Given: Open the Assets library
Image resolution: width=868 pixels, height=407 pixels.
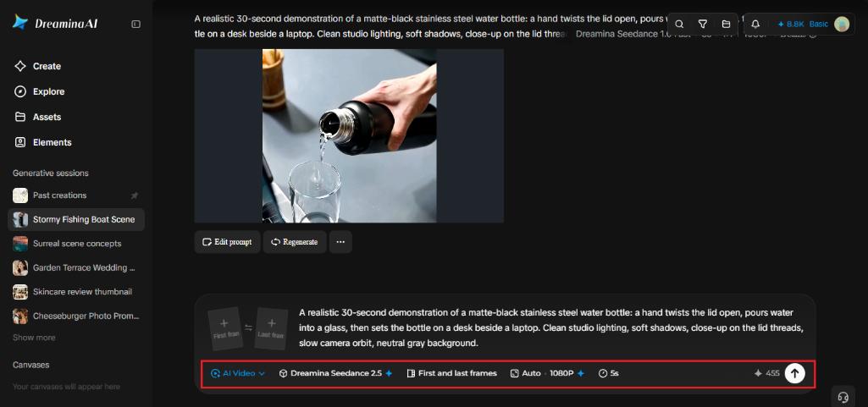Looking at the screenshot, I should [x=37, y=117].
